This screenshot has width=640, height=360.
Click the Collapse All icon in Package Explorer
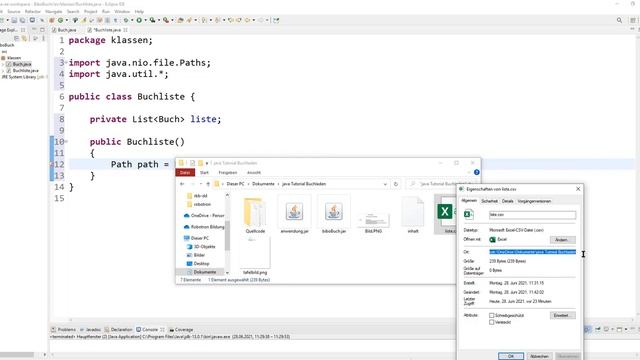point(17,38)
